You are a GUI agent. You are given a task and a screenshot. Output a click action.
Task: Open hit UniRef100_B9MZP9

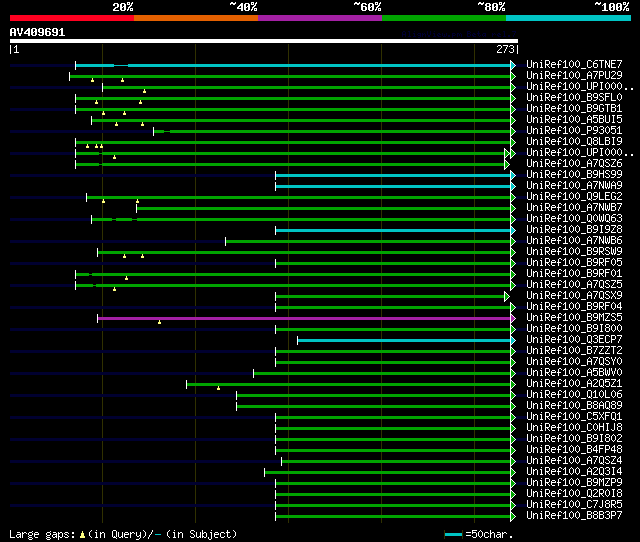[x=574, y=483]
